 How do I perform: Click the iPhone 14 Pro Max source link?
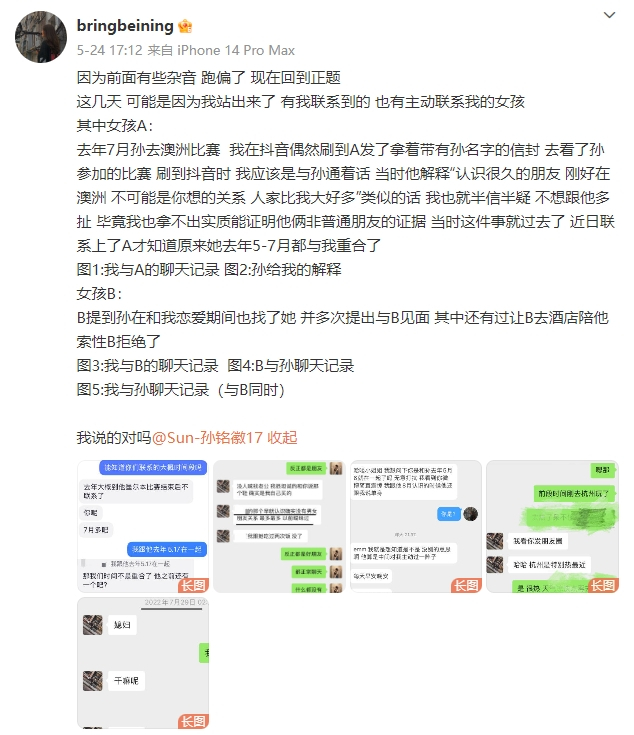pyautogui.click(x=236, y=50)
